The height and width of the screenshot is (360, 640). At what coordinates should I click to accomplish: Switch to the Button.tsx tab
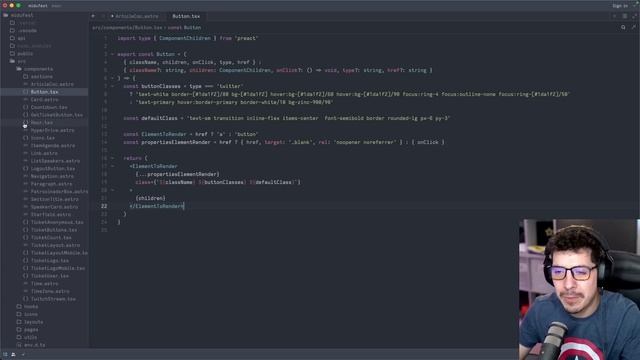[x=186, y=16]
